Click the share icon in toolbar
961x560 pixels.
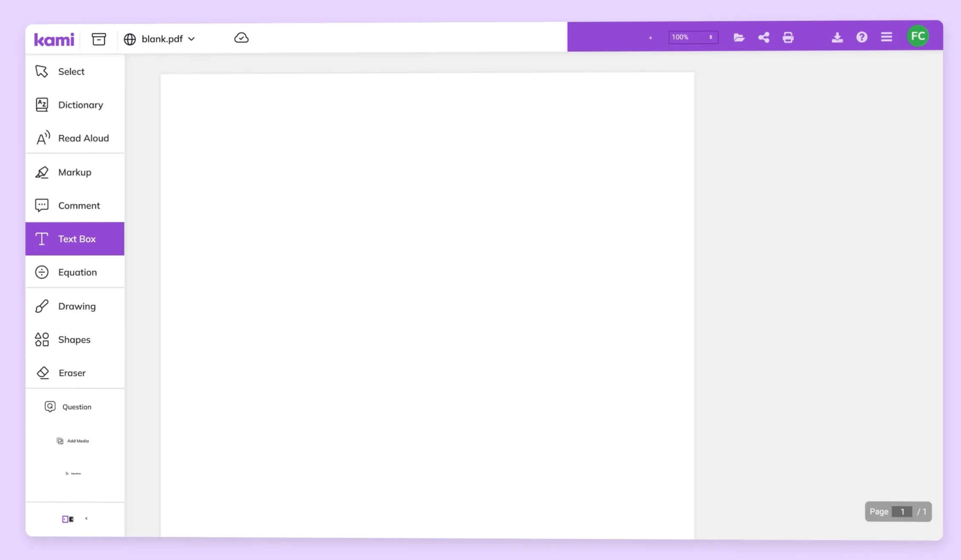tap(763, 37)
